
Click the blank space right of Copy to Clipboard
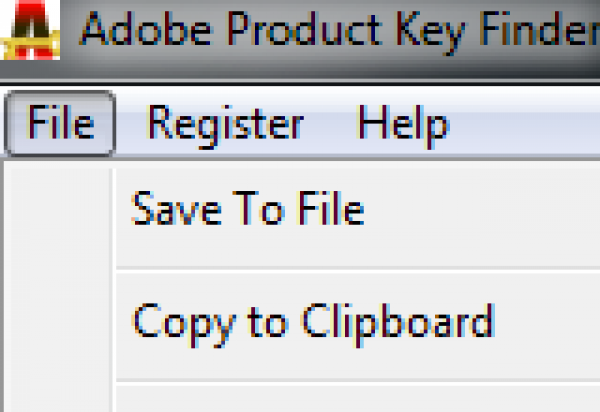point(550,322)
